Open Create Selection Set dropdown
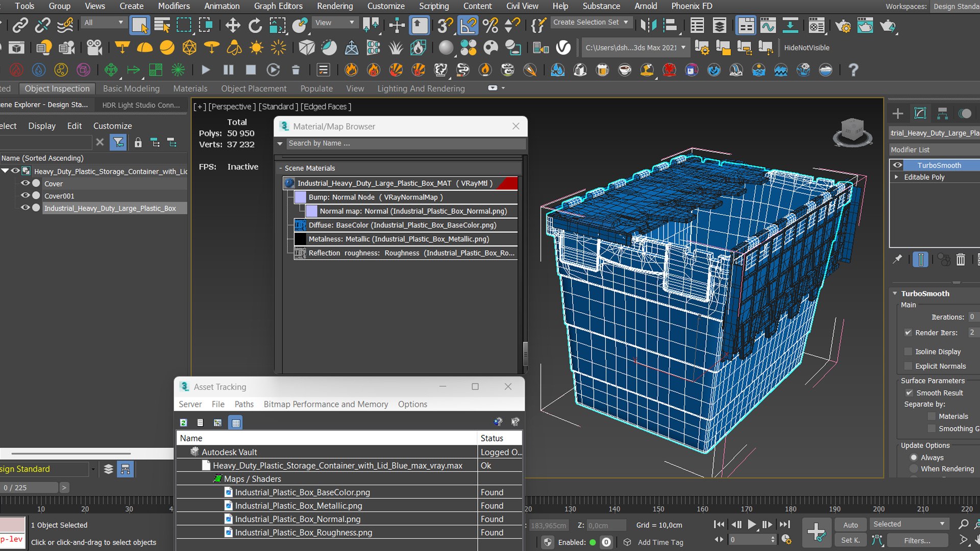 pyautogui.click(x=591, y=22)
